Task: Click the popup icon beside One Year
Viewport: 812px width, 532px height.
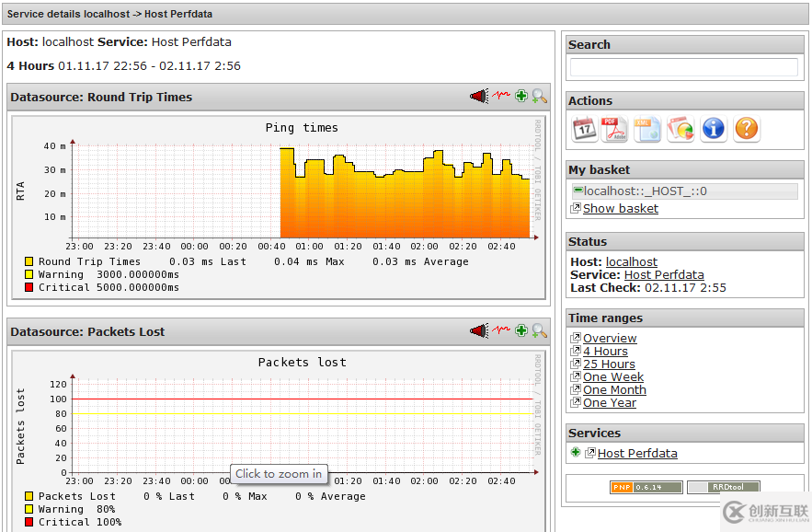Action: [x=576, y=402]
